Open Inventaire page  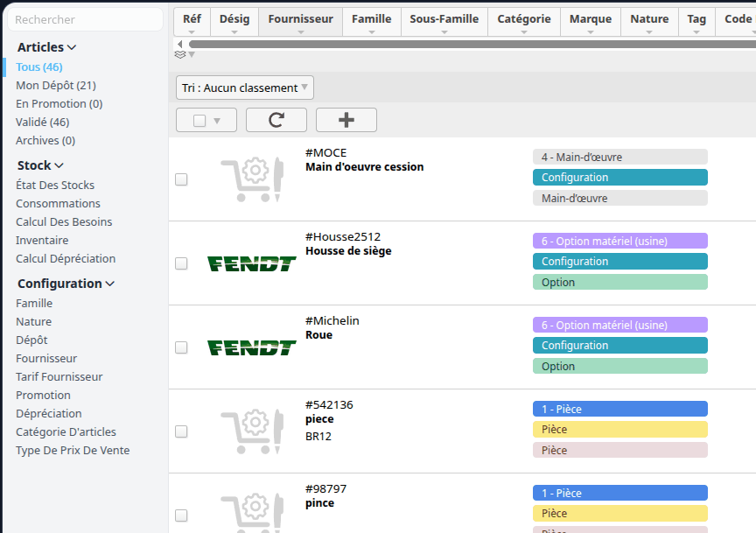pyautogui.click(x=42, y=240)
